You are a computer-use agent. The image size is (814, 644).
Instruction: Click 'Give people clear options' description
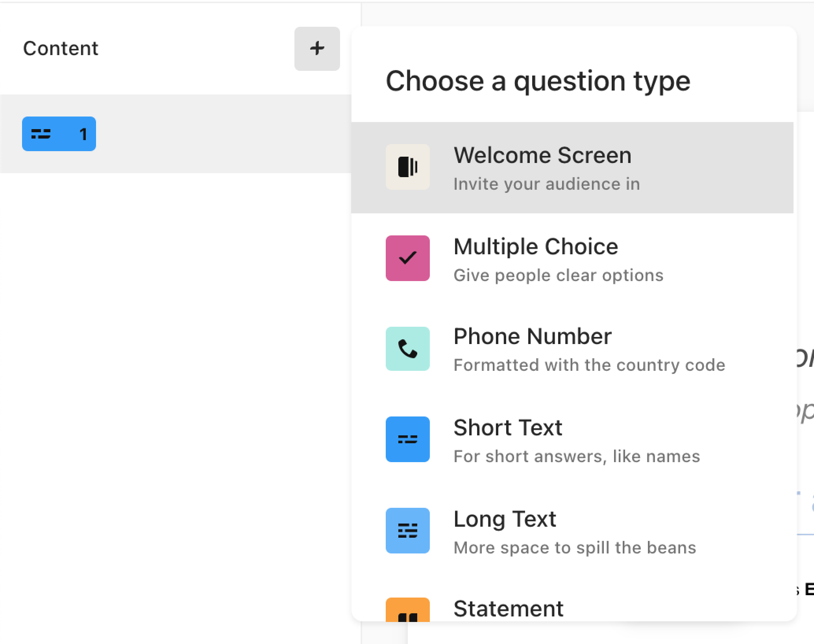(x=558, y=276)
